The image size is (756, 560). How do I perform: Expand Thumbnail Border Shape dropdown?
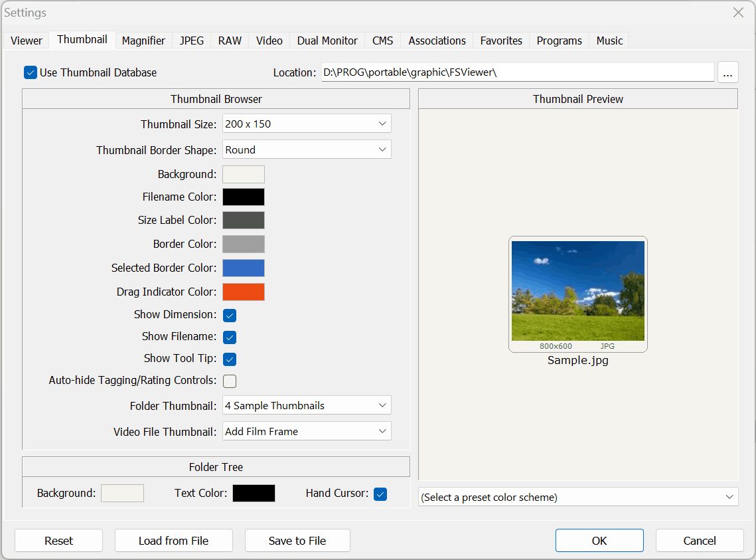[x=307, y=150]
